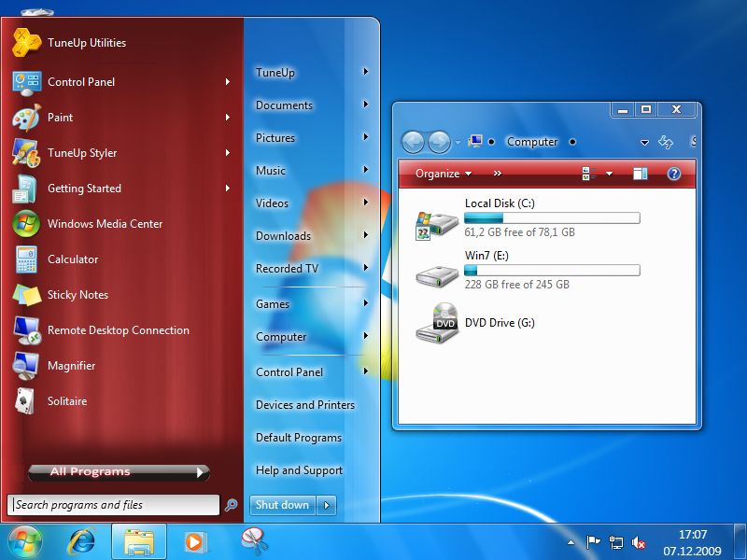Launch TuneUp Utilities from Start menu
Image resolution: width=747 pixels, height=560 pixels.
[x=86, y=43]
